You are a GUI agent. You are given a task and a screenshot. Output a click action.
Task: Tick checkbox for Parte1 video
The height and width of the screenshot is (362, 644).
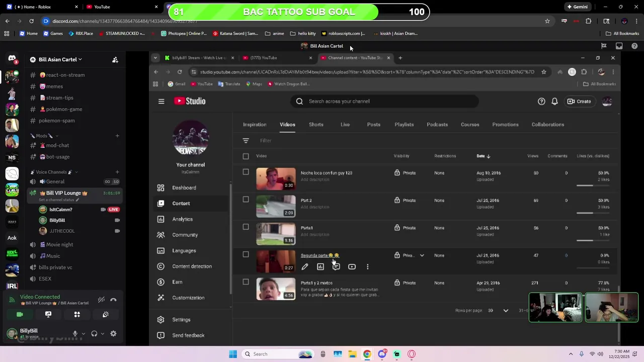(x=246, y=227)
